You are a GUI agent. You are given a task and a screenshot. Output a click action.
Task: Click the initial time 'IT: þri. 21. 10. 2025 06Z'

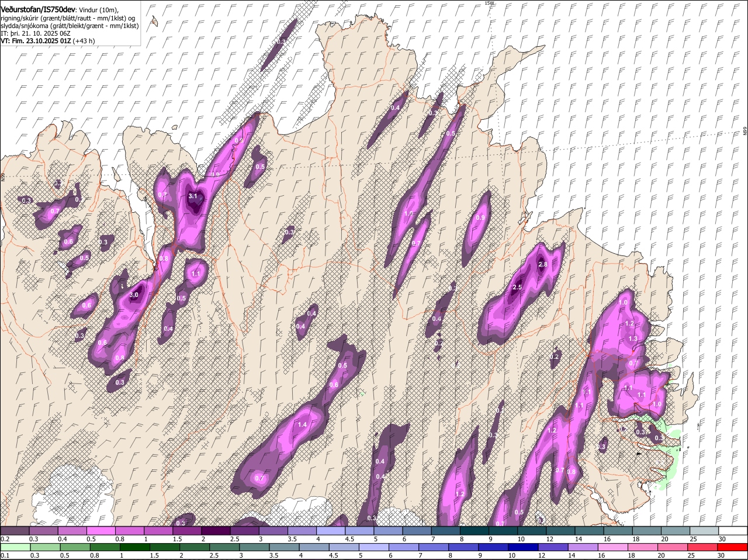coord(36,33)
